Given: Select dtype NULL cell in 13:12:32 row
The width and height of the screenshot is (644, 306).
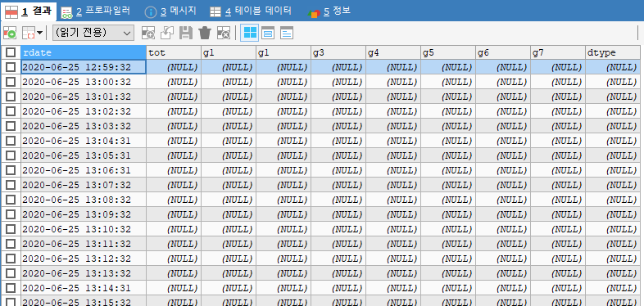Looking at the screenshot, I should [x=612, y=259].
